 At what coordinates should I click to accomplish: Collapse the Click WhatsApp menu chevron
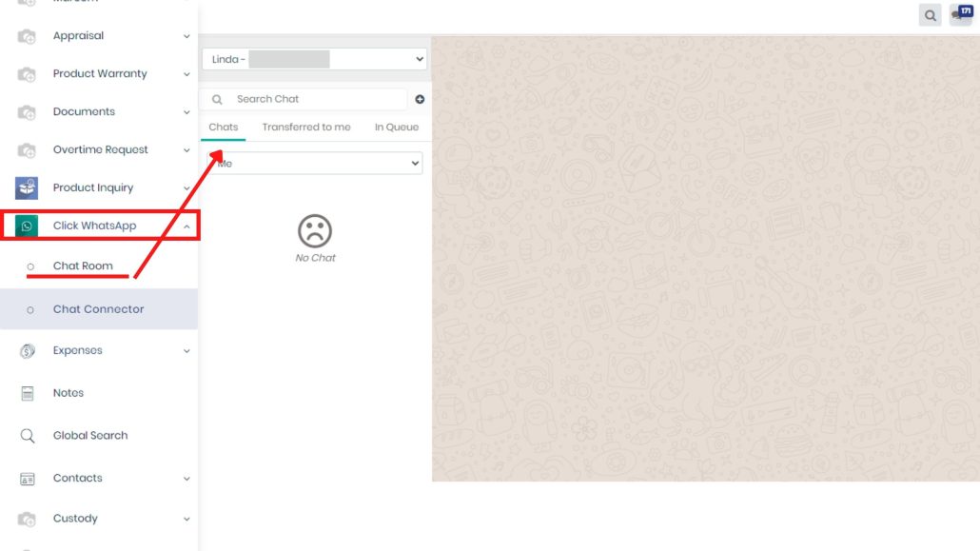click(x=186, y=226)
